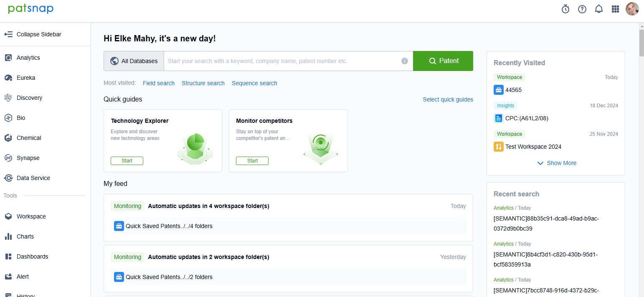Click the page vertical scrollbar
The width and height of the screenshot is (644, 297).
point(641,42)
